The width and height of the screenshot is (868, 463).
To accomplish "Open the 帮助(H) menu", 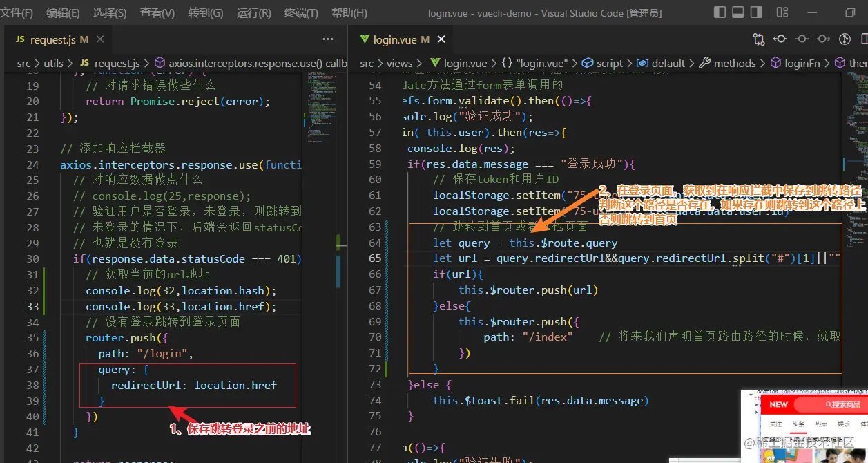I will point(349,13).
